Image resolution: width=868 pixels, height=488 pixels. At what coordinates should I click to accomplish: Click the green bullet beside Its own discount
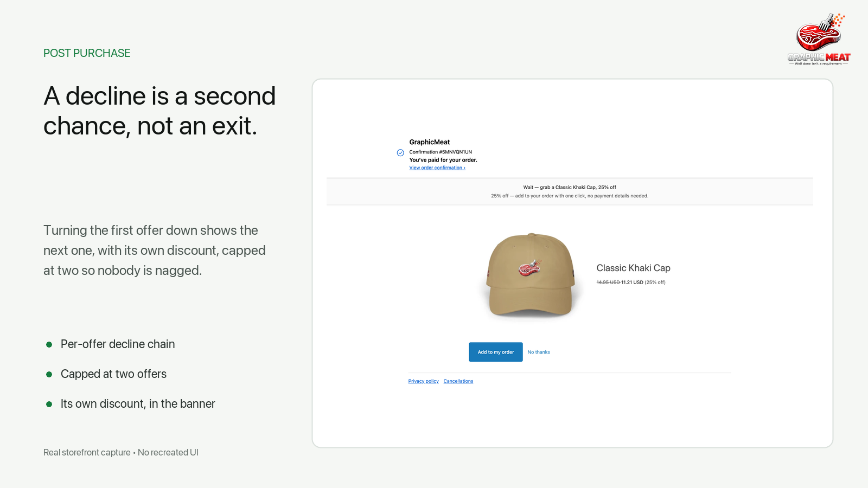(x=49, y=404)
